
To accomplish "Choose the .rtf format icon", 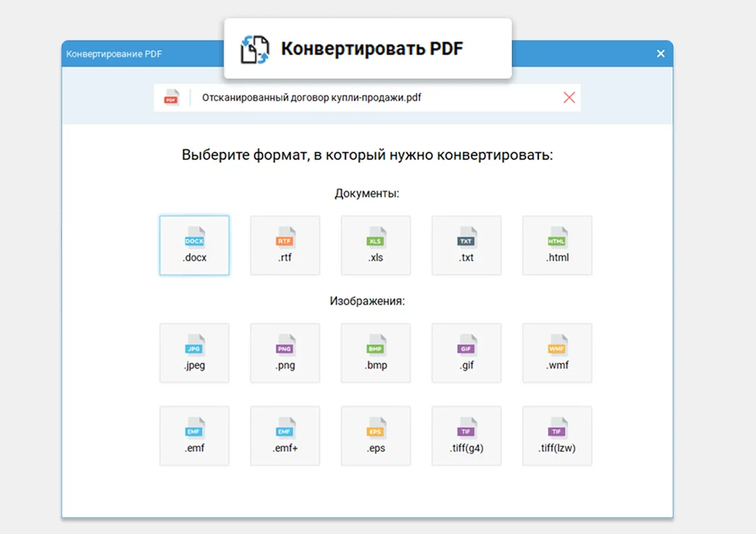I will coord(285,245).
